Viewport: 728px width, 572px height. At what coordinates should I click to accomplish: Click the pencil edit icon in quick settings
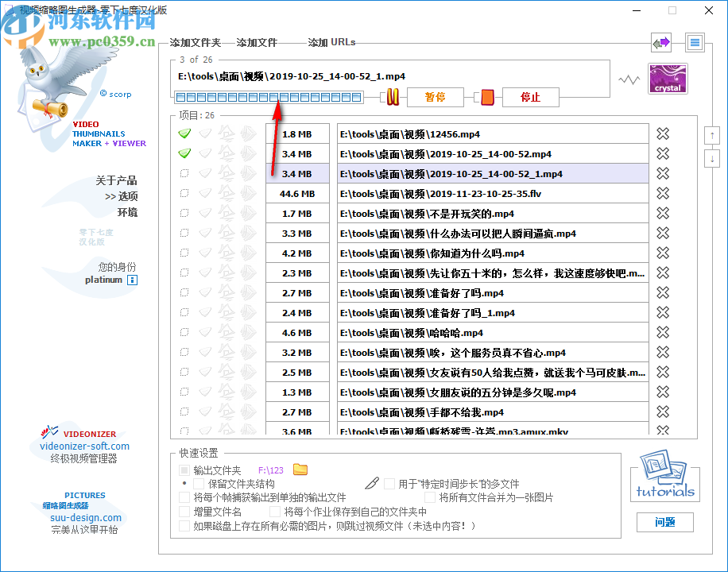[x=372, y=482]
